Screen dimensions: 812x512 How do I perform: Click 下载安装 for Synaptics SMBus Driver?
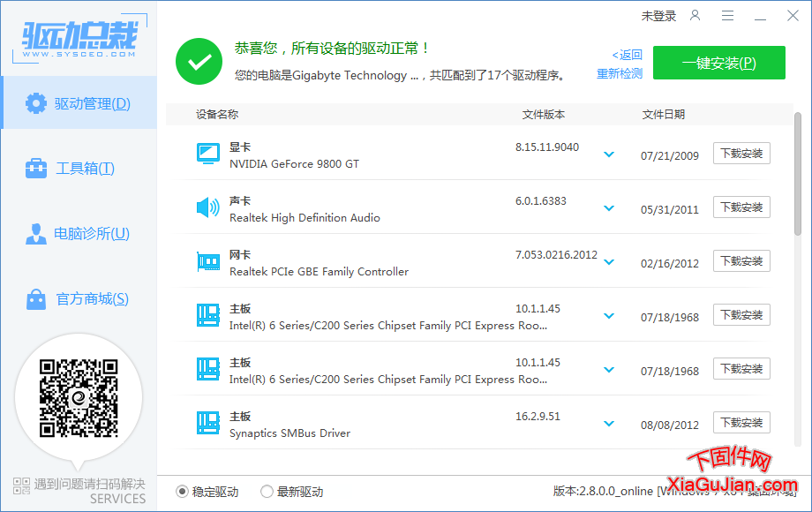[x=741, y=423]
